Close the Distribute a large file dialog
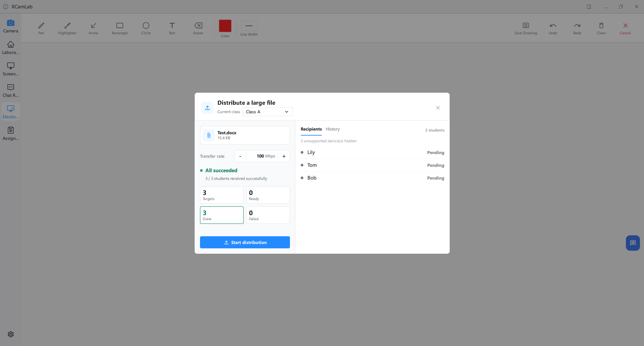644x346 pixels. pyautogui.click(x=438, y=108)
